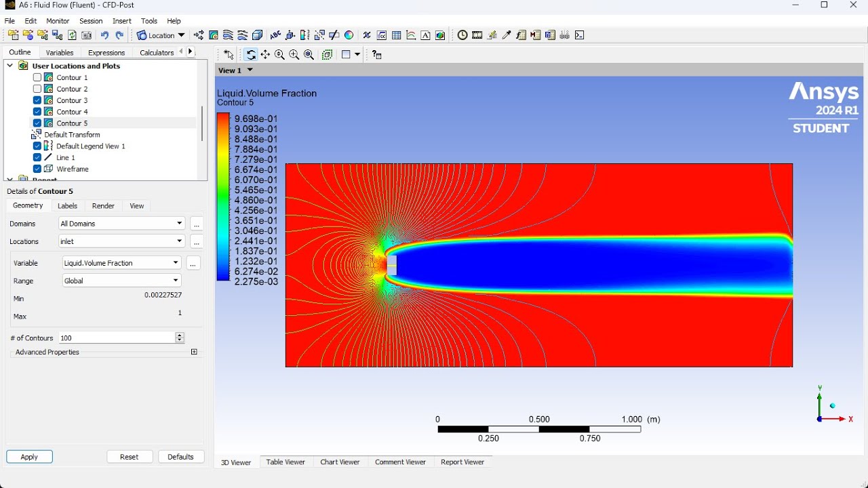
Task: Select the Rotate viewer tool
Action: click(x=250, y=55)
